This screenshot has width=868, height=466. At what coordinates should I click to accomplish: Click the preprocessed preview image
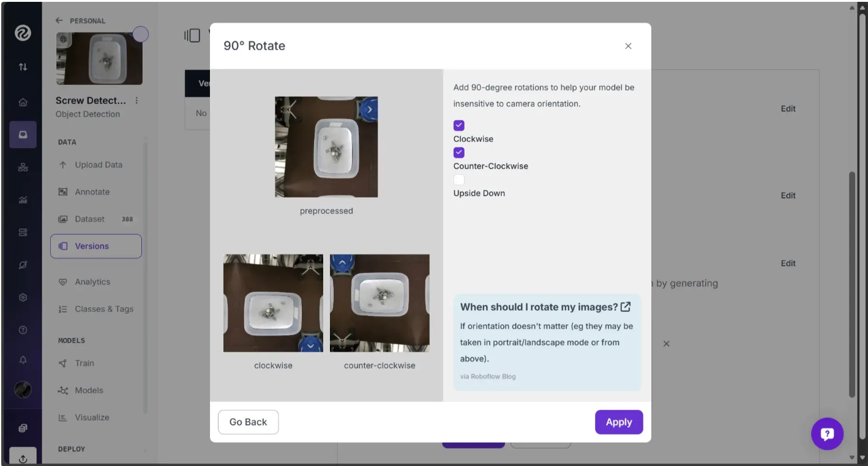pos(326,147)
